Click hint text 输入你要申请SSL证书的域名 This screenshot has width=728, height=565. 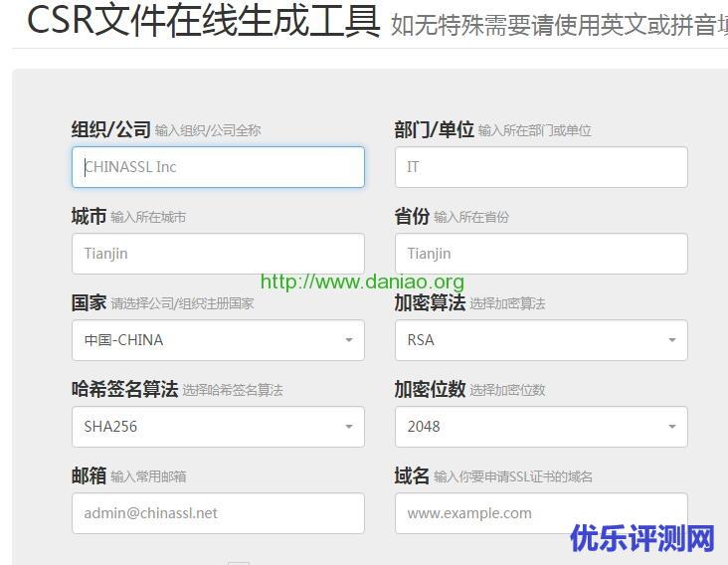click(513, 476)
